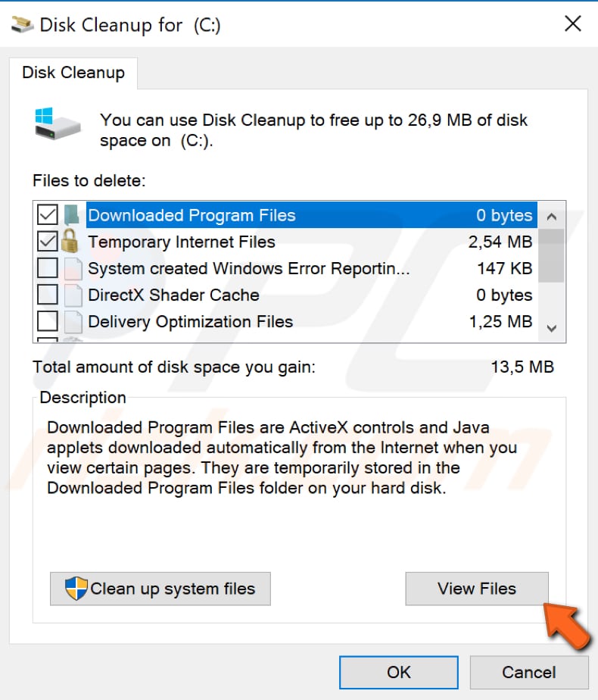This screenshot has width=598, height=700.
Task: Select the System created Windows Error Reporting entry
Action: click(250, 267)
